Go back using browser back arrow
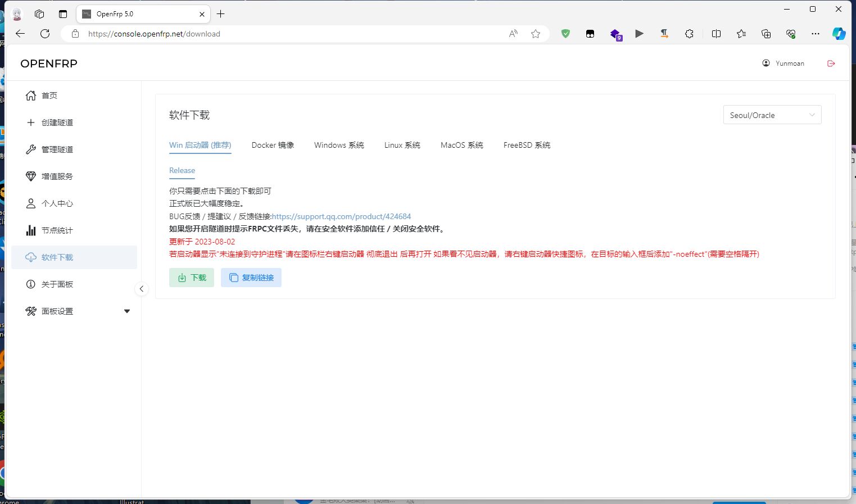 click(x=20, y=34)
